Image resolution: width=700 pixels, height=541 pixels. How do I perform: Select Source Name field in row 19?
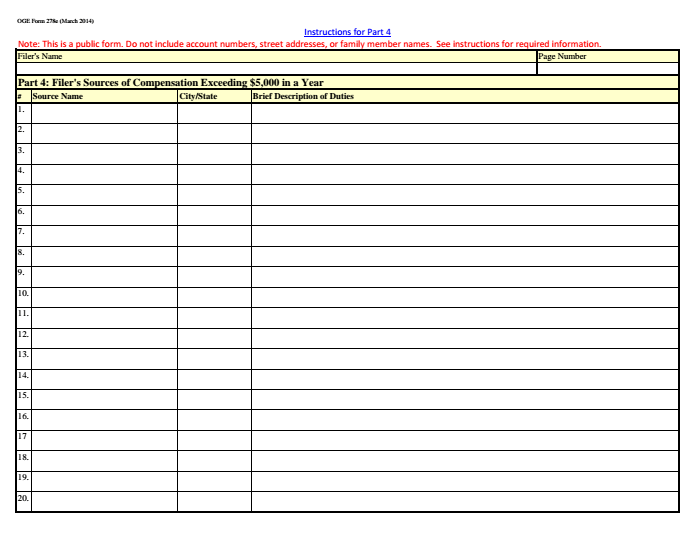coord(104,481)
